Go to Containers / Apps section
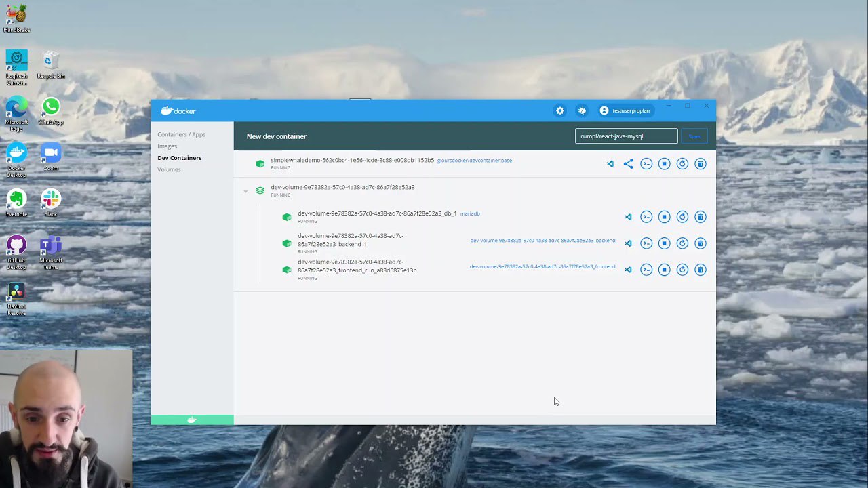 (x=181, y=134)
